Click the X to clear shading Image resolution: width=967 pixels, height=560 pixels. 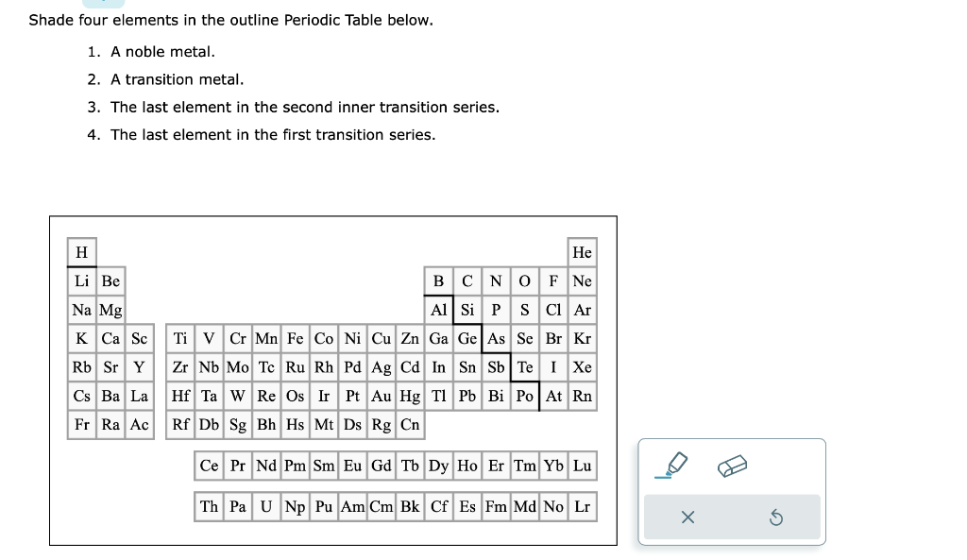click(x=687, y=518)
